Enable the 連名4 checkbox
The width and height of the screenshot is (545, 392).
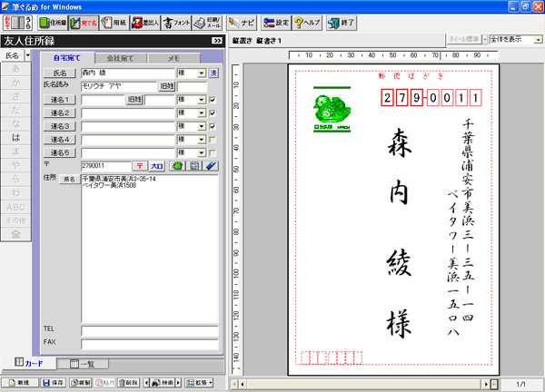[x=213, y=140]
